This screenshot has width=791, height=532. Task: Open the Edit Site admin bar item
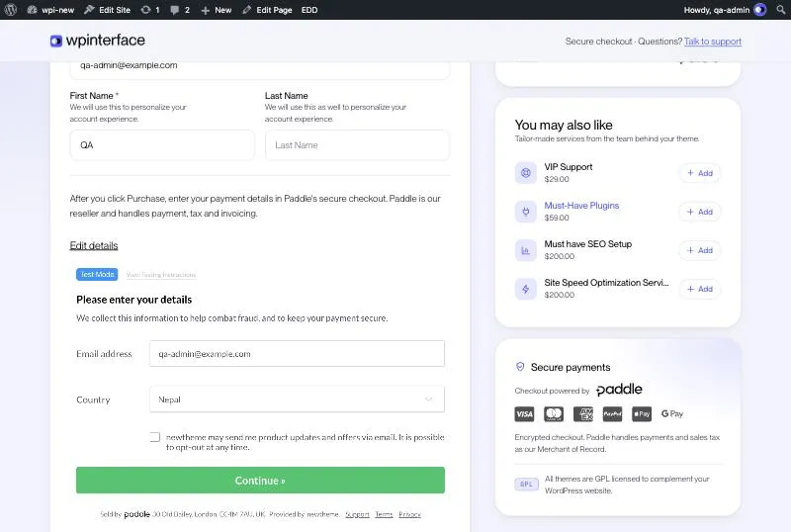[108, 10]
